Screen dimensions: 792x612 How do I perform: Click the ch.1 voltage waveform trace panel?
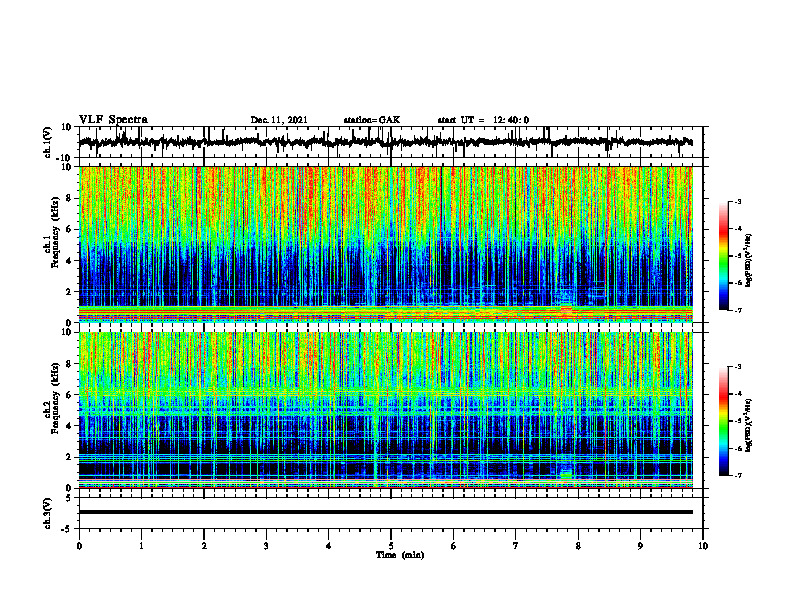390,142
